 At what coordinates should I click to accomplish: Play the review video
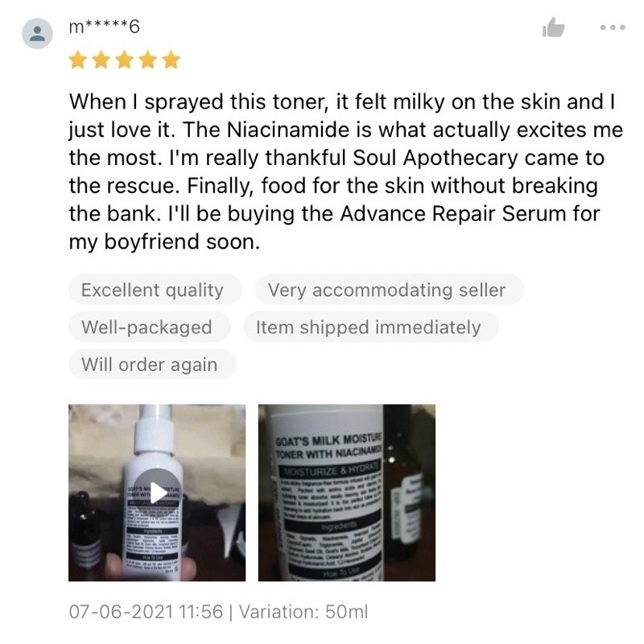[x=157, y=492]
